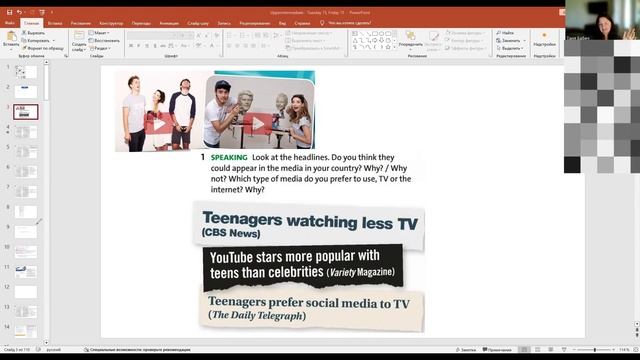Image resolution: width=640 pixels, height=360 pixels.
Task: Open the Заменить (Replace) dropdown arrow
Action: pos(524,40)
